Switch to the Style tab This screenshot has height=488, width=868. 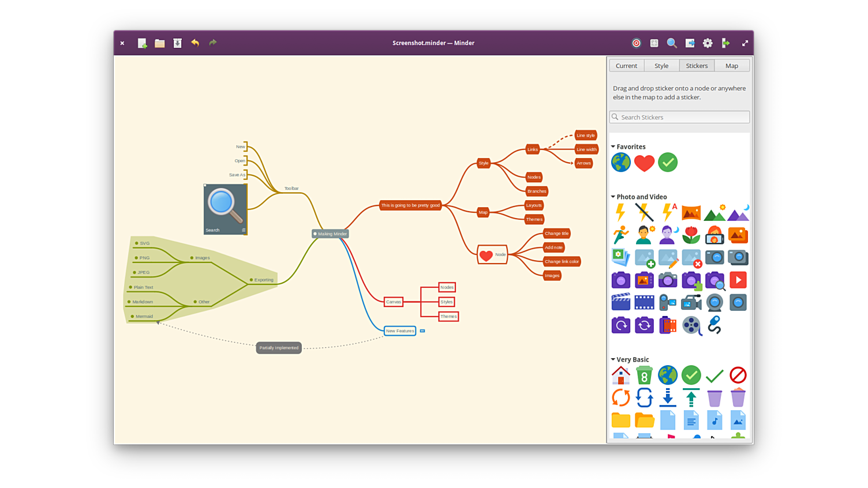pyautogui.click(x=661, y=66)
